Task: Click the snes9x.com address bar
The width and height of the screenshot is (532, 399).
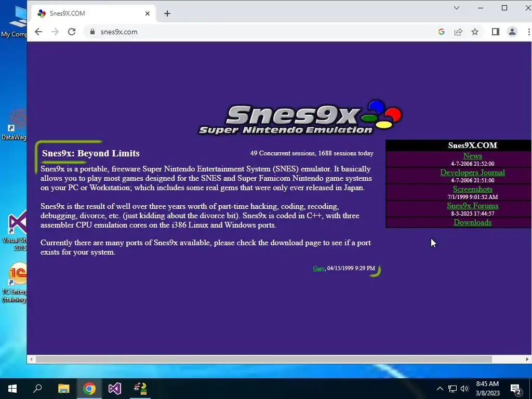Action: click(258, 32)
